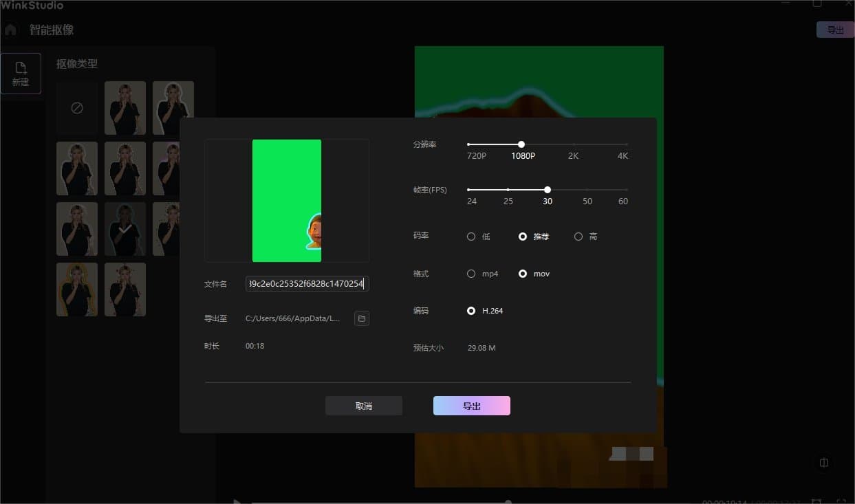Click the 新建 new project icon
855x504 pixels.
point(21,73)
